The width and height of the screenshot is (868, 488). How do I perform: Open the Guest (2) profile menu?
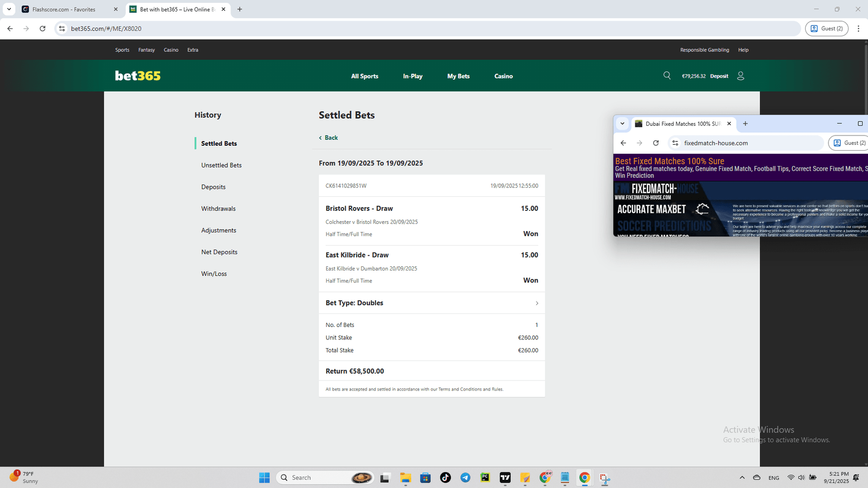[x=826, y=29]
